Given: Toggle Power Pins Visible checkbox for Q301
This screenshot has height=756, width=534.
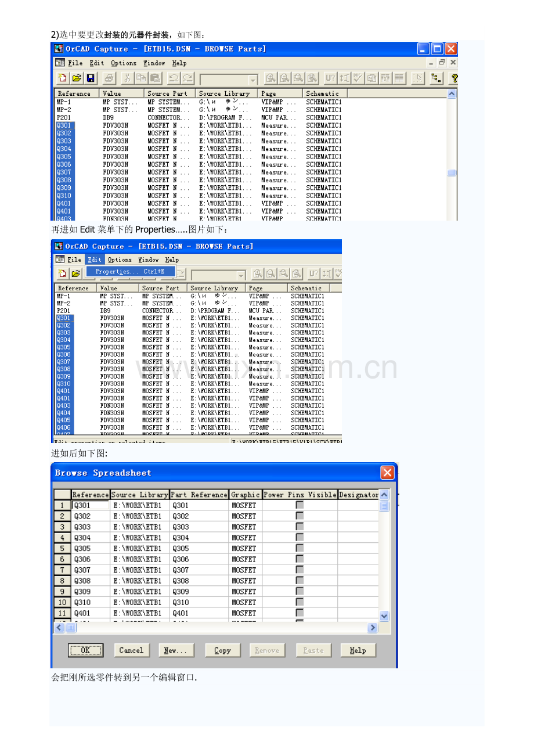Looking at the screenshot, I should (x=300, y=505).
